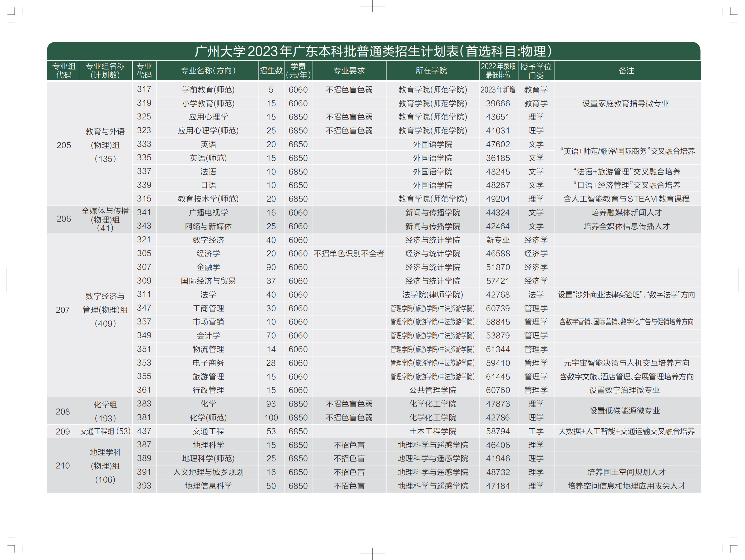Click group code 210 cell

point(63,465)
